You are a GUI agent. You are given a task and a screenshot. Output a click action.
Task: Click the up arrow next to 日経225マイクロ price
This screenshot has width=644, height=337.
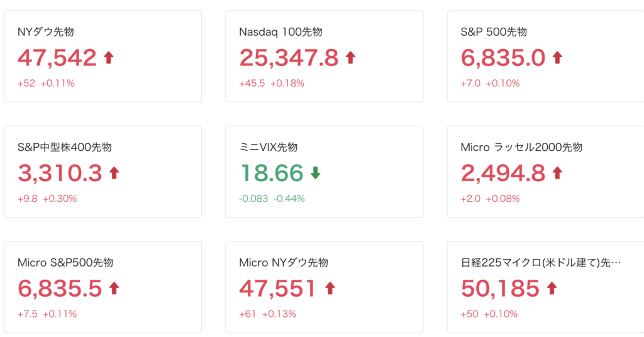[552, 289]
